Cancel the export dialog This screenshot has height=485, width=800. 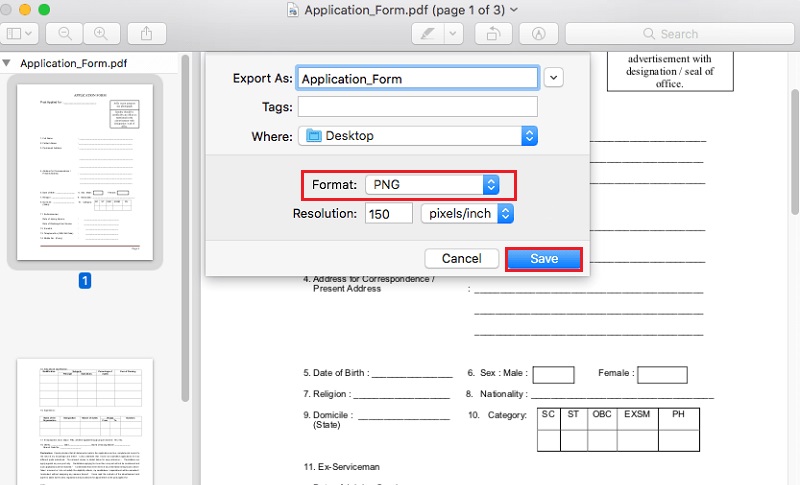coord(461,259)
